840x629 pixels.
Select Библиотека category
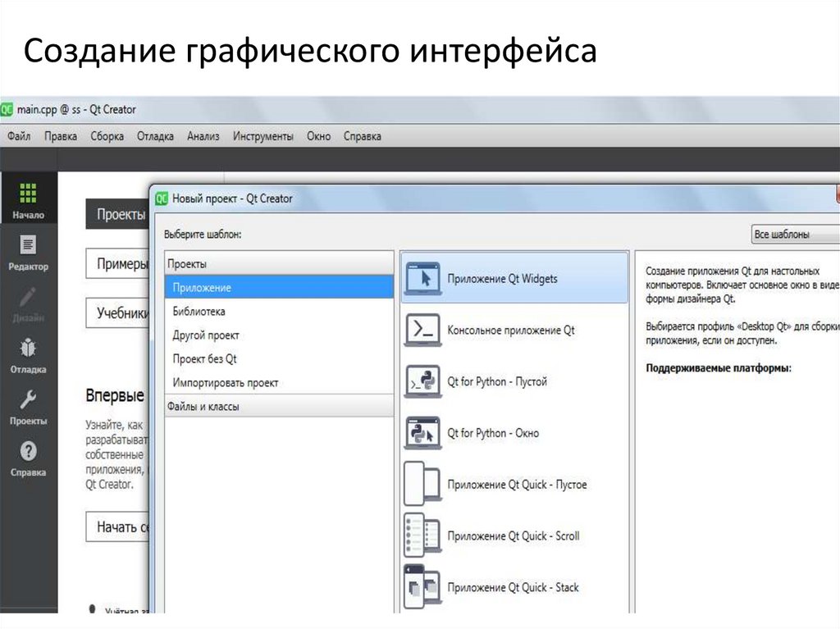coord(279,312)
